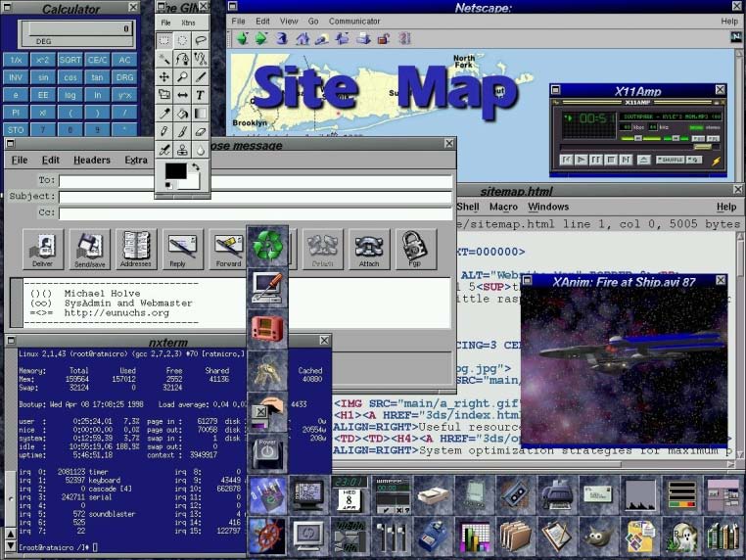Screen dimensions: 746x560
Task: Open the Macro menu in sitemap.html editor
Action: pyautogui.click(x=503, y=207)
